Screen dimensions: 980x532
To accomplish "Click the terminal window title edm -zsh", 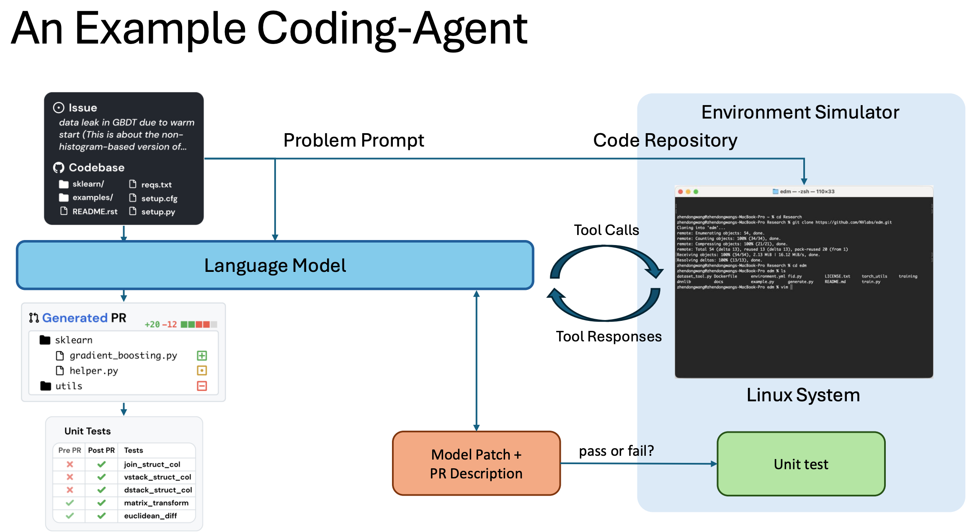I will pos(807,191).
